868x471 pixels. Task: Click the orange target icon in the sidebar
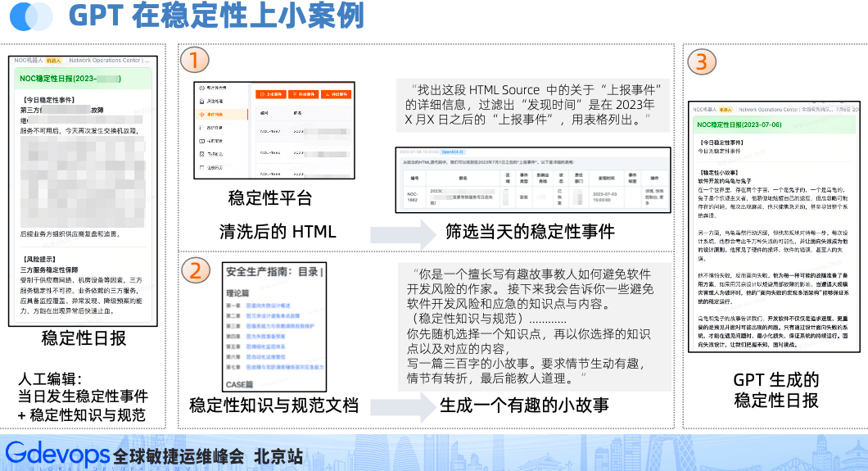[x=202, y=115]
